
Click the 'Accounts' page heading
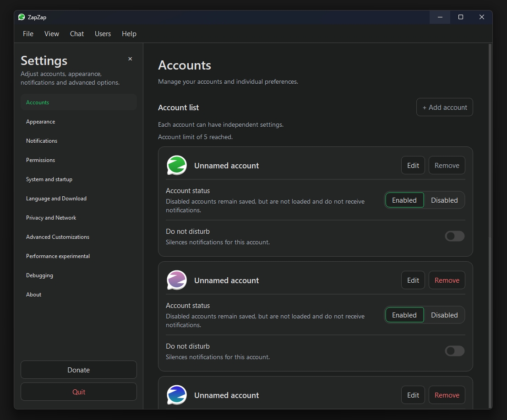(x=185, y=65)
